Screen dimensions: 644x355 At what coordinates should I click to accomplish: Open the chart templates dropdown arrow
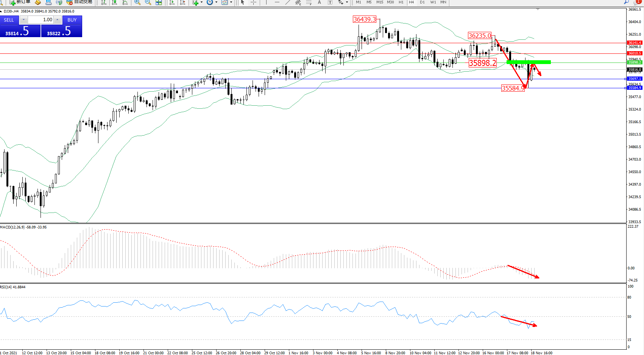231,2
